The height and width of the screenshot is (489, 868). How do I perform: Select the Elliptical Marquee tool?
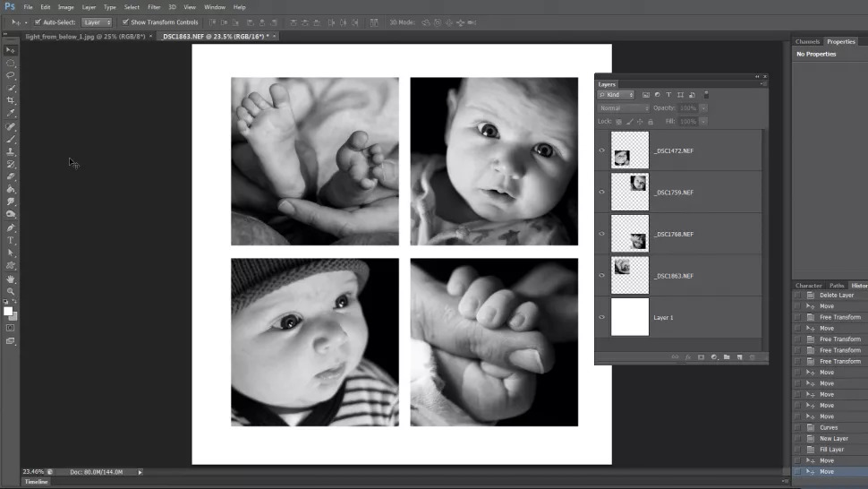click(x=11, y=63)
